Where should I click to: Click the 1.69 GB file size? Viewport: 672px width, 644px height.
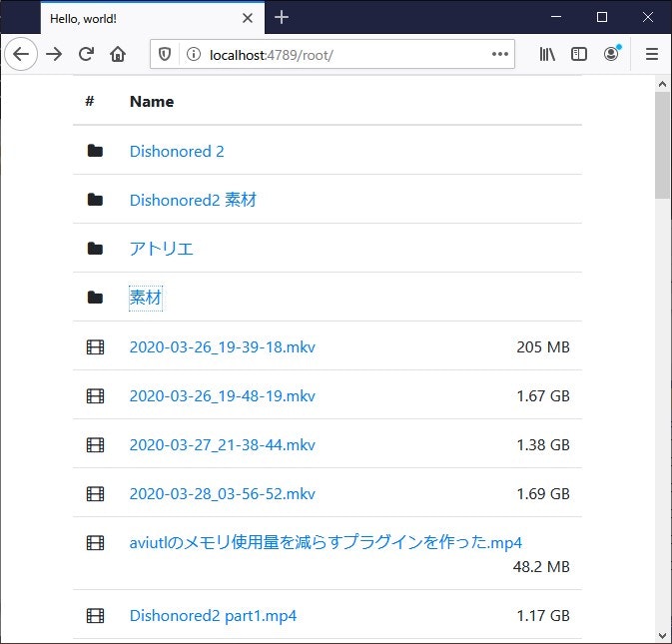(x=543, y=494)
